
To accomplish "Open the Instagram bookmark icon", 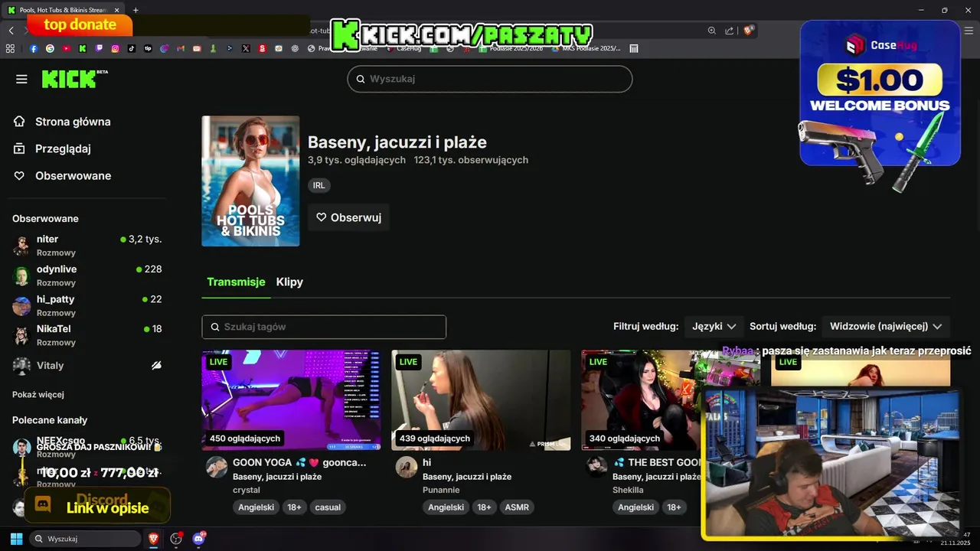I will coord(116,48).
